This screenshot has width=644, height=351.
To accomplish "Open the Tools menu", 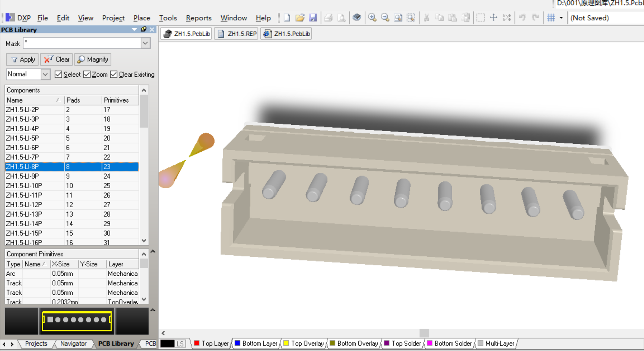I will tap(168, 18).
